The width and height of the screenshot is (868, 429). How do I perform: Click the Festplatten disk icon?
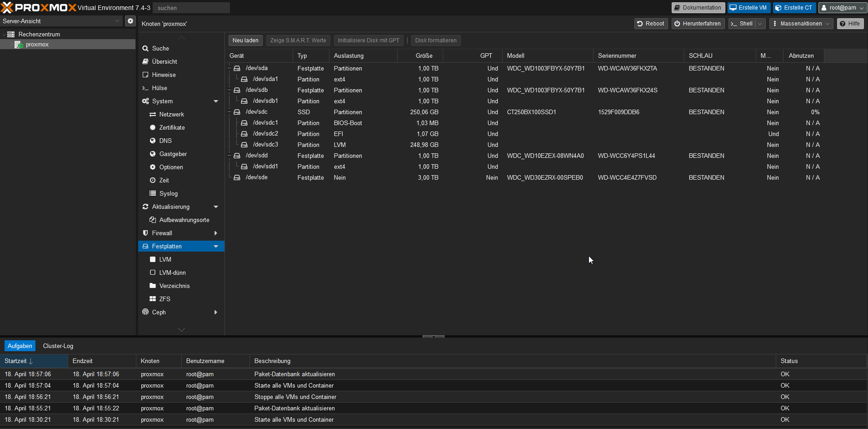tap(145, 246)
